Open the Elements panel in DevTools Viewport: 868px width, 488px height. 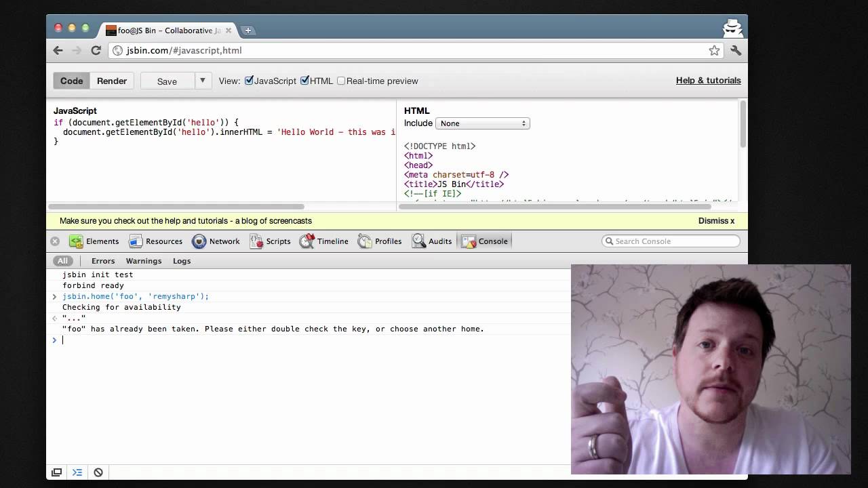point(94,241)
